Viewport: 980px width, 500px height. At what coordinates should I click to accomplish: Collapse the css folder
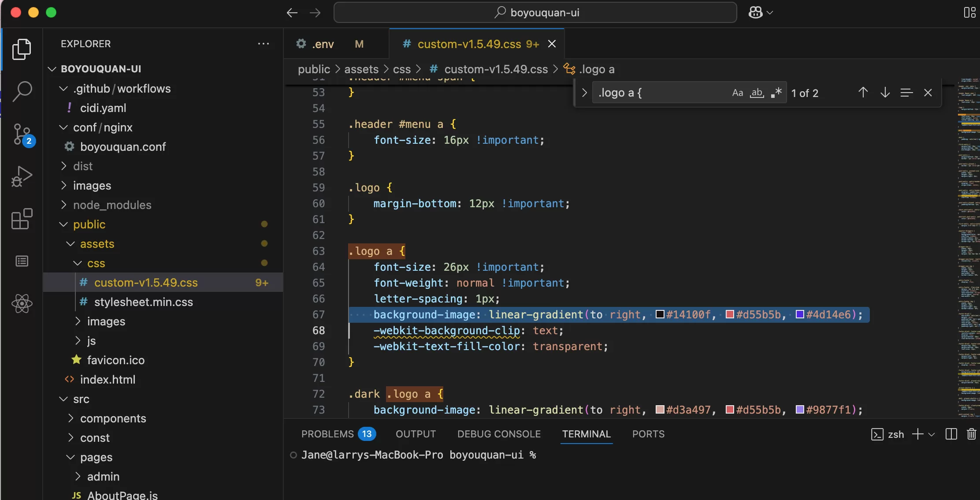tap(78, 263)
